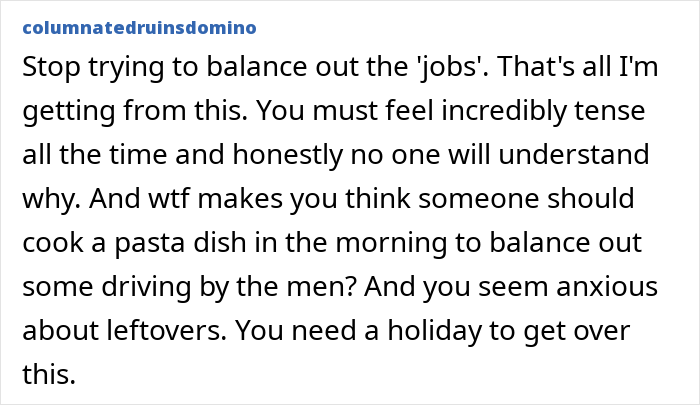This screenshot has height=405, width=700.
Task: Open columnatedruinsdomino's profile link
Action: click(x=139, y=28)
